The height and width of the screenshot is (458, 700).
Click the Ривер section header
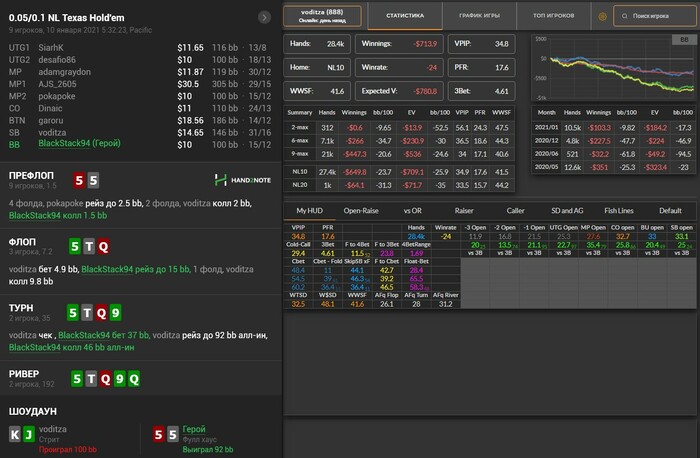tap(24, 374)
